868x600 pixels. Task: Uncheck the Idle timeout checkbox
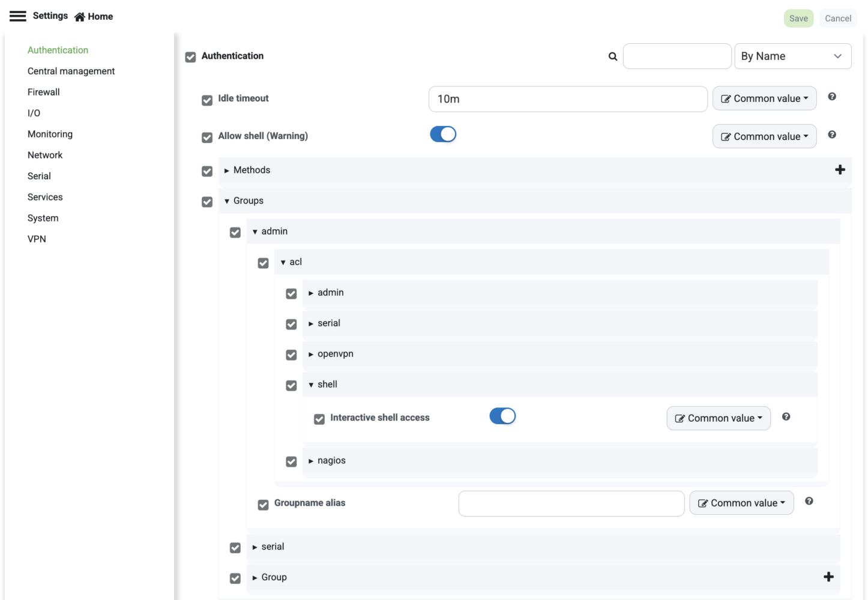(207, 100)
